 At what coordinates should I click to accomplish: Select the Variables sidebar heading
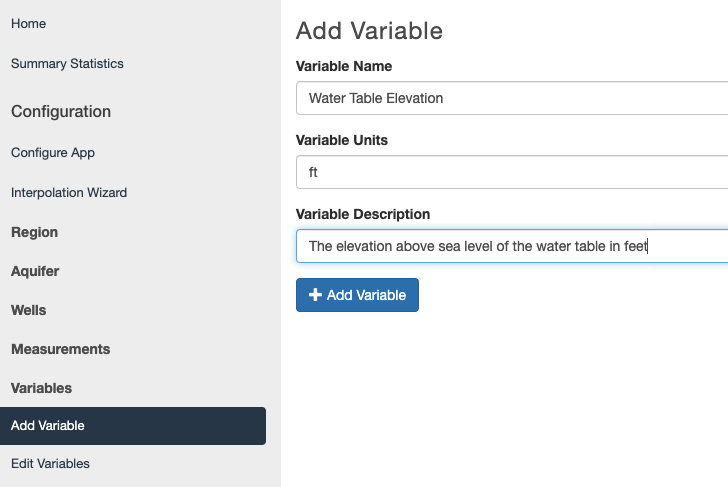pyautogui.click(x=41, y=388)
